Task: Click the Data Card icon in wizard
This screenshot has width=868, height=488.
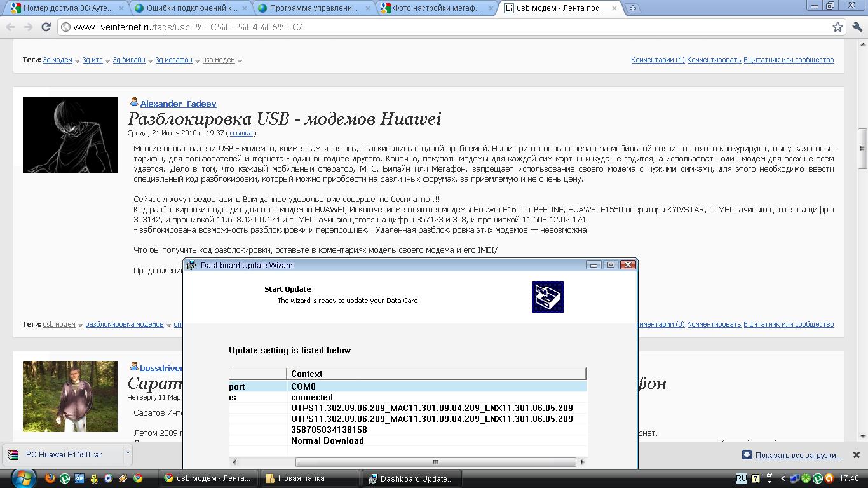Action: click(x=548, y=297)
